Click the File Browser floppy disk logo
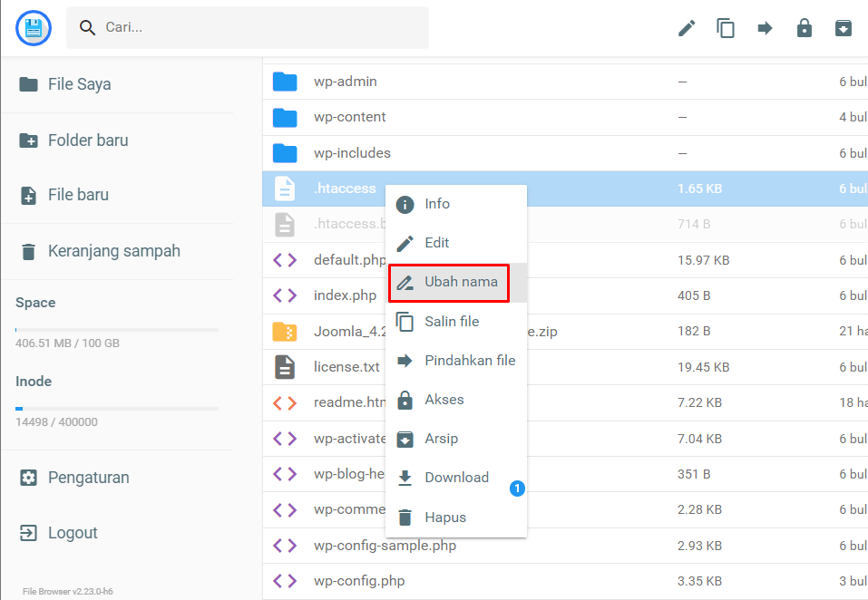 [34, 28]
